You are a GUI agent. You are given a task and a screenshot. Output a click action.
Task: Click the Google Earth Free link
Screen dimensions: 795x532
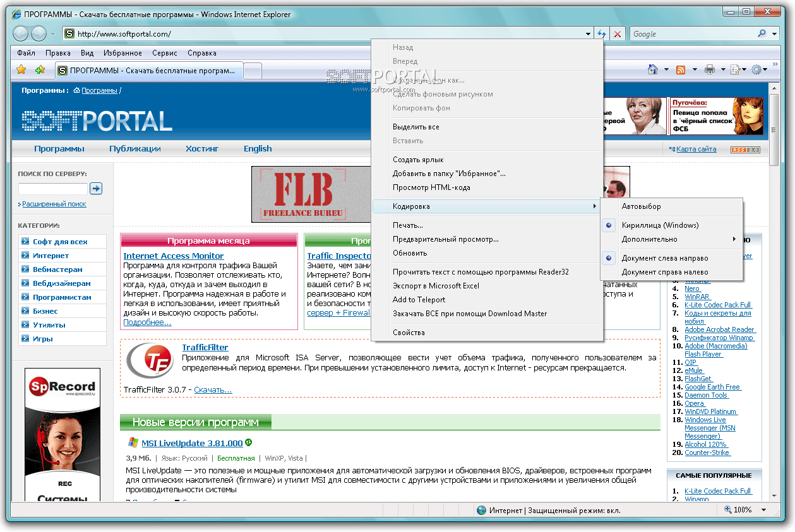pyautogui.click(x=712, y=387)
